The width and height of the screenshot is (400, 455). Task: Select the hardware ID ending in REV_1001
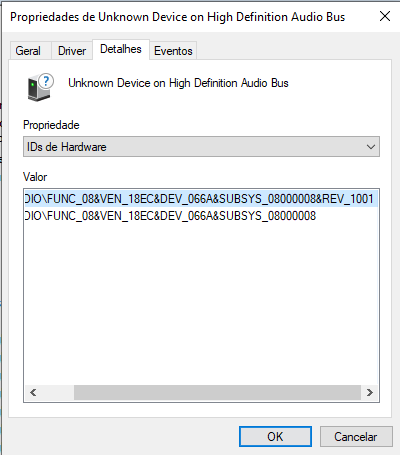[201, 199]
